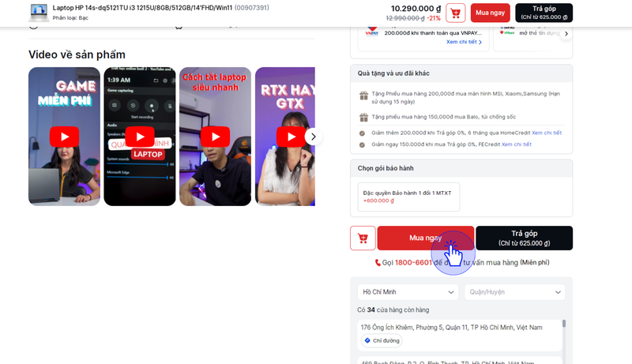The image size is (632, 364).
Task: Advance payment offers with right chevron
Action: (x=566, y=34)
